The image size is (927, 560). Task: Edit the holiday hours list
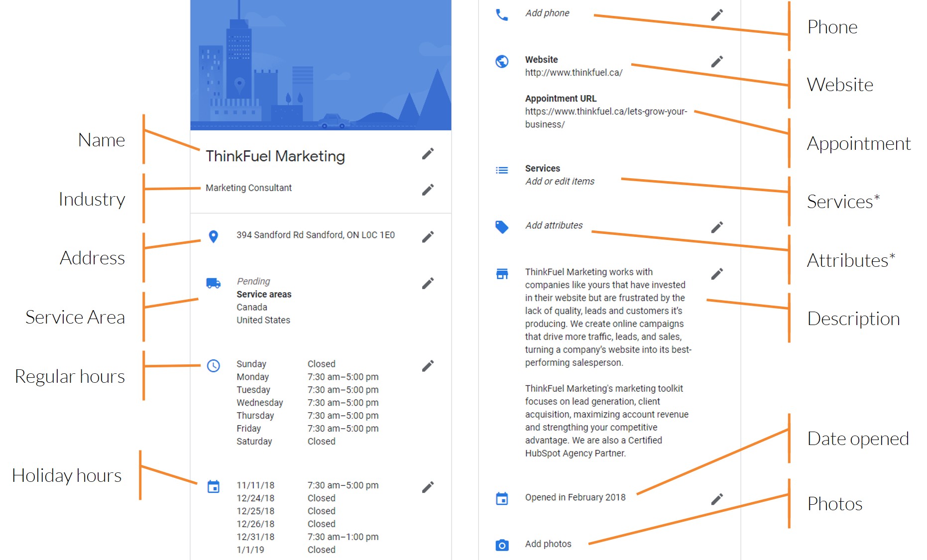coord(428,487)
